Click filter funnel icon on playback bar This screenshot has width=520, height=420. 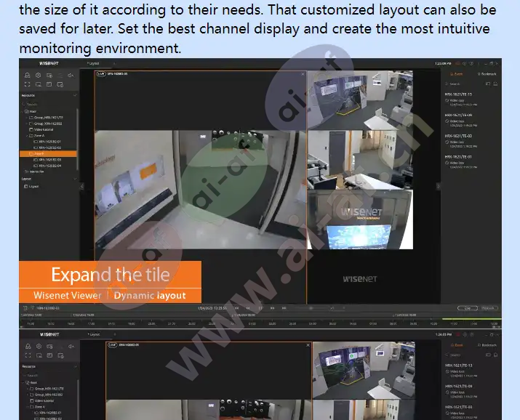coord(32,308)
